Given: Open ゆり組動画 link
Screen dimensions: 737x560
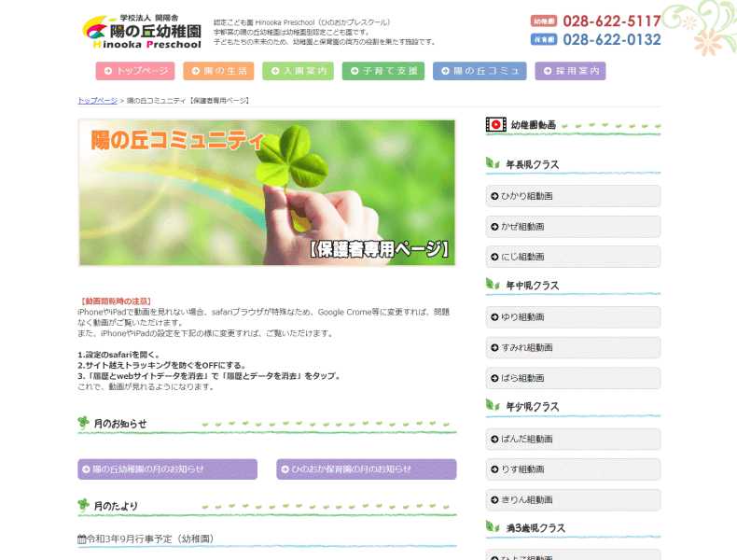Looking at the screenshot, I should (x=573, y=317).
